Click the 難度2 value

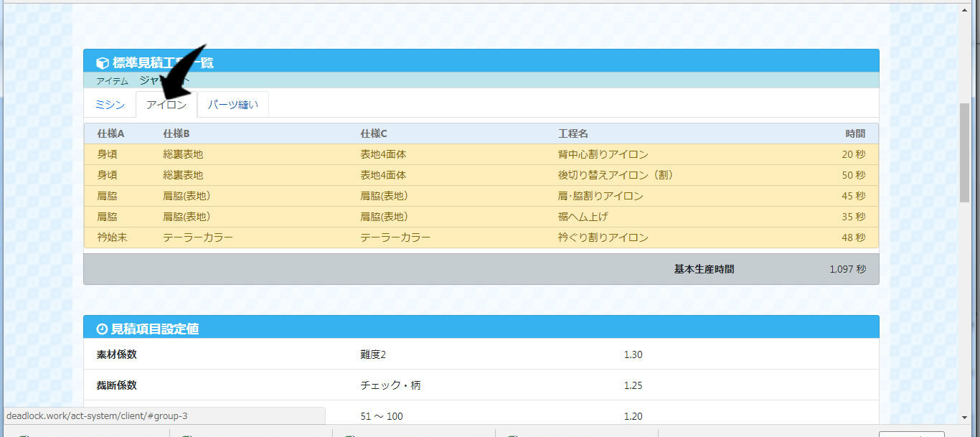coord(373,354)
